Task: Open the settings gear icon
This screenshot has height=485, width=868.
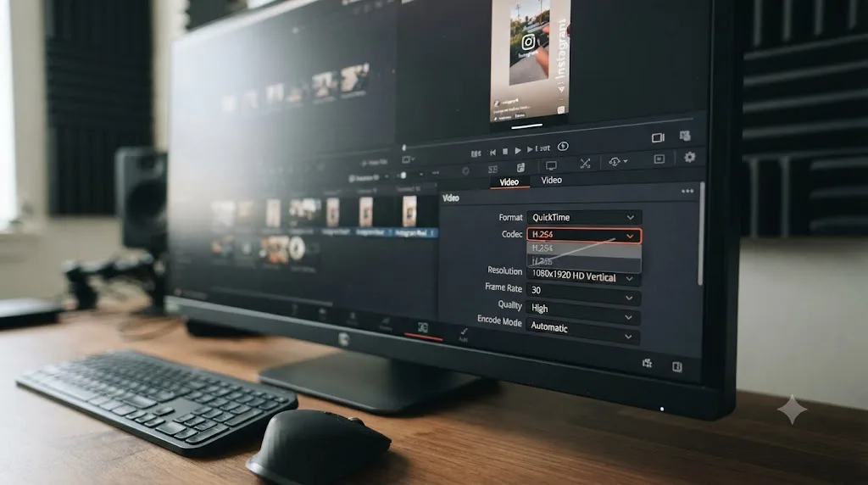Action: pos(690,157)
